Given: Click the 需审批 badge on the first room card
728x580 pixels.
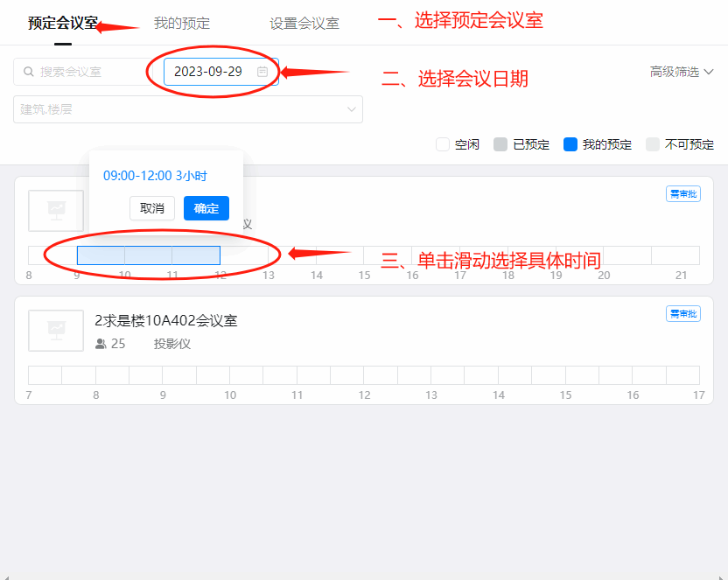Looking at the screenshot, I should pyautogui.click(x=682, y=193).
